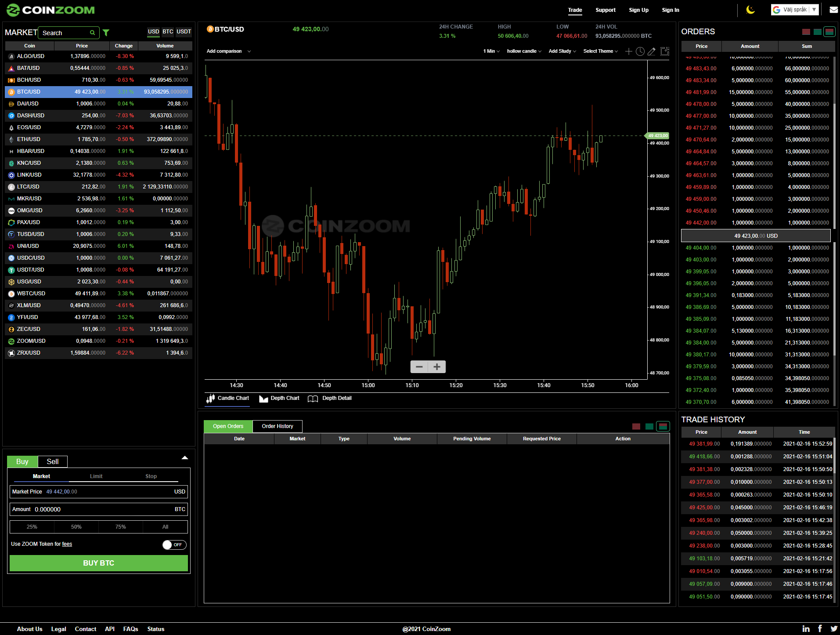
Task: Open the Support page
Action: point(606,10)
